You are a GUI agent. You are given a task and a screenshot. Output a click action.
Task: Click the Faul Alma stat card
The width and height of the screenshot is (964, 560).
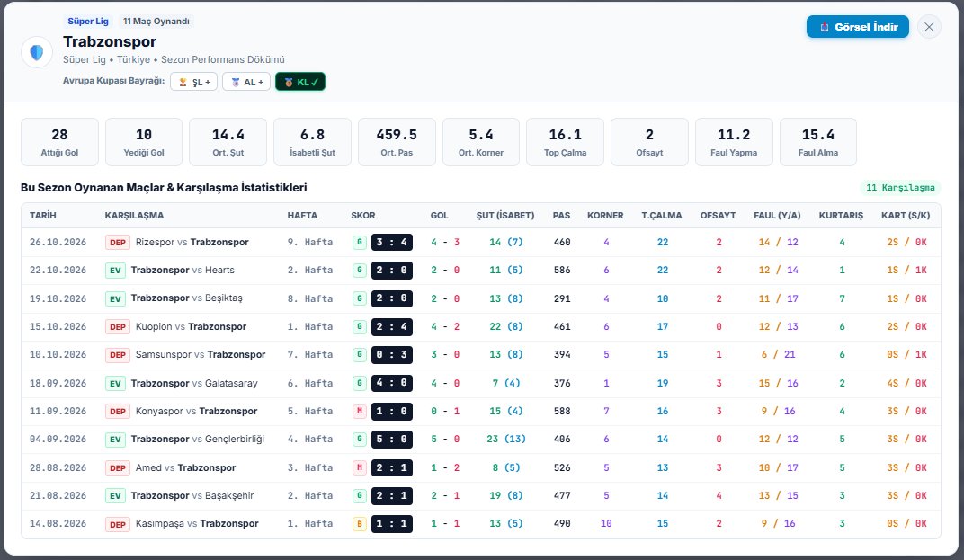[818, 142]
